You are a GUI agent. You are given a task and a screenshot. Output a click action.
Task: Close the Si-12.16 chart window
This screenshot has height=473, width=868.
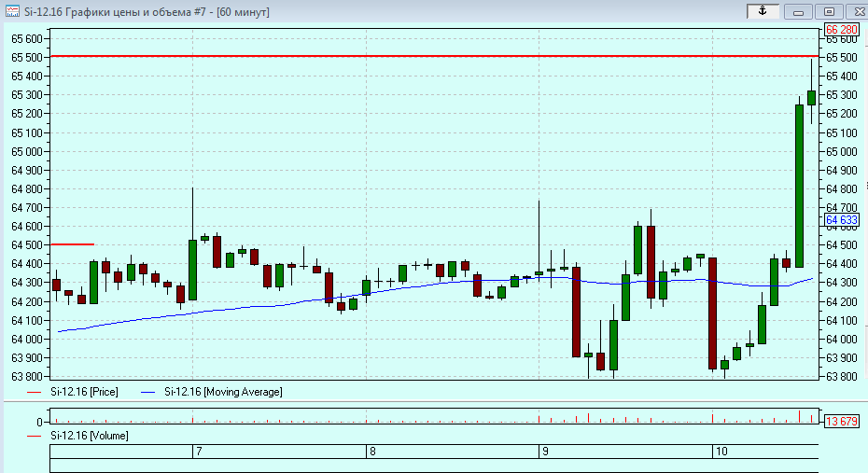click(x=858, y=11)
